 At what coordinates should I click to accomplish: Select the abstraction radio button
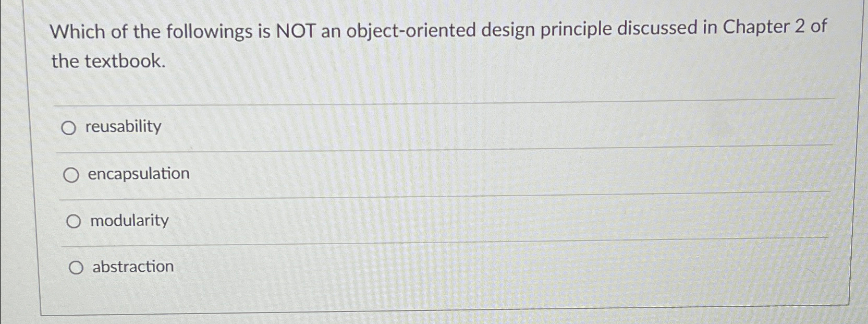point(76,268)
